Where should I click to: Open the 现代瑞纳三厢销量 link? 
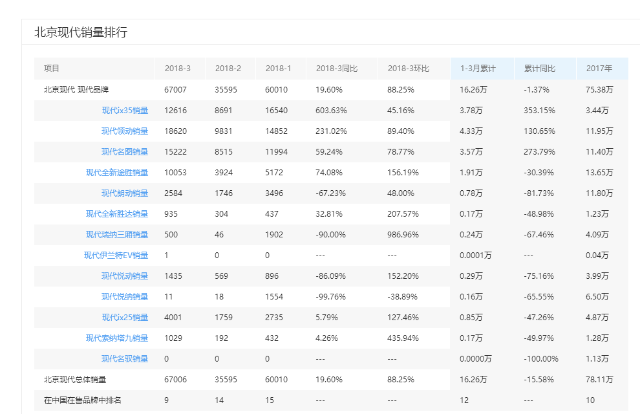[117, 234]
